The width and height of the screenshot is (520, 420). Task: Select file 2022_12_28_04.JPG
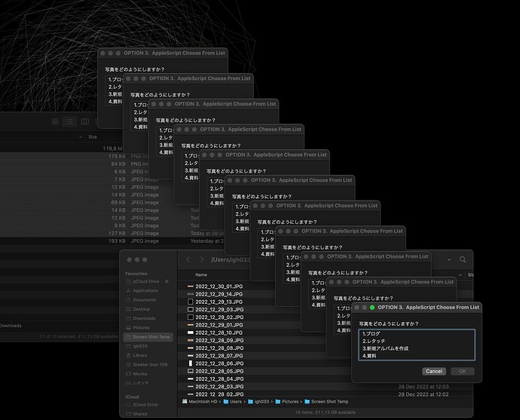point(219,379)
